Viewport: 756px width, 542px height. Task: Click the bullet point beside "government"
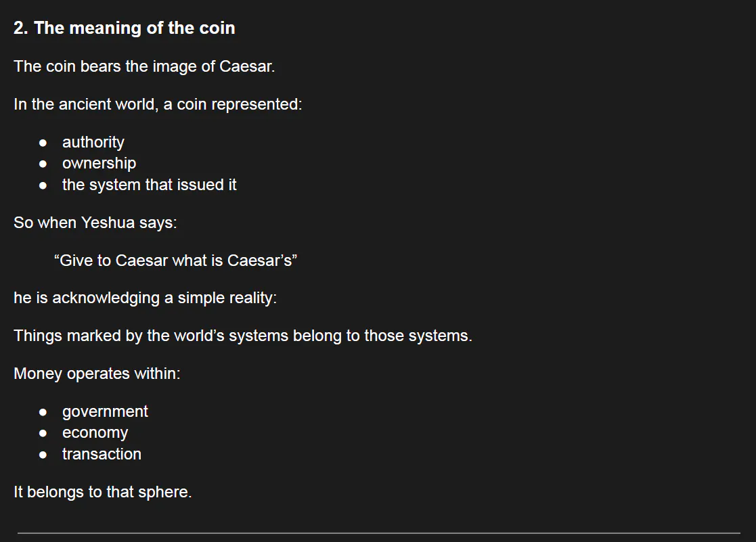tap(43, 412)
